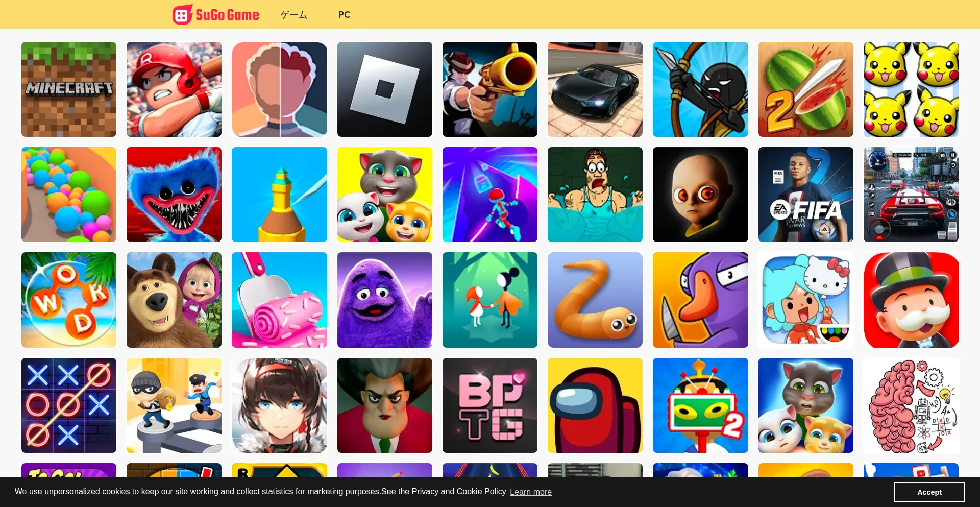Screen dimensions: 980x507
Task: Select the Roblox game icon
Action: pos(385,89)
